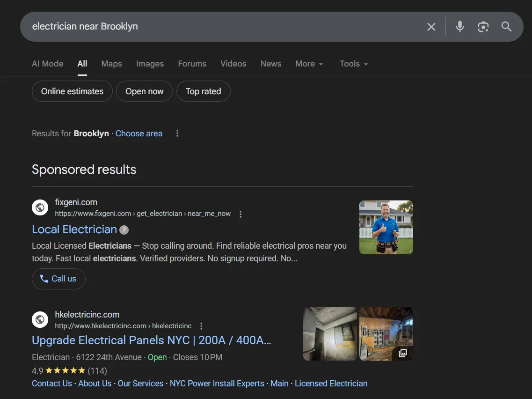Click the Choose area link
This screenshot has width=532, height=399.
[139, 133]
